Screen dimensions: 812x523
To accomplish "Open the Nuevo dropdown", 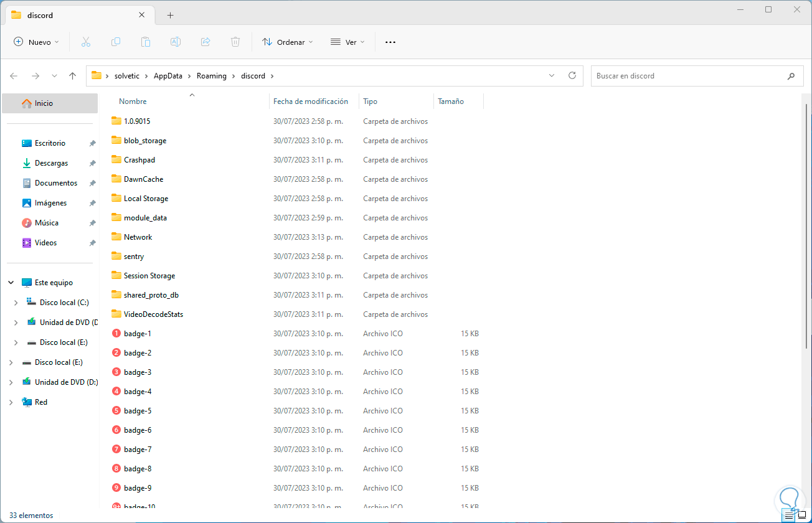I will (36, 42).
